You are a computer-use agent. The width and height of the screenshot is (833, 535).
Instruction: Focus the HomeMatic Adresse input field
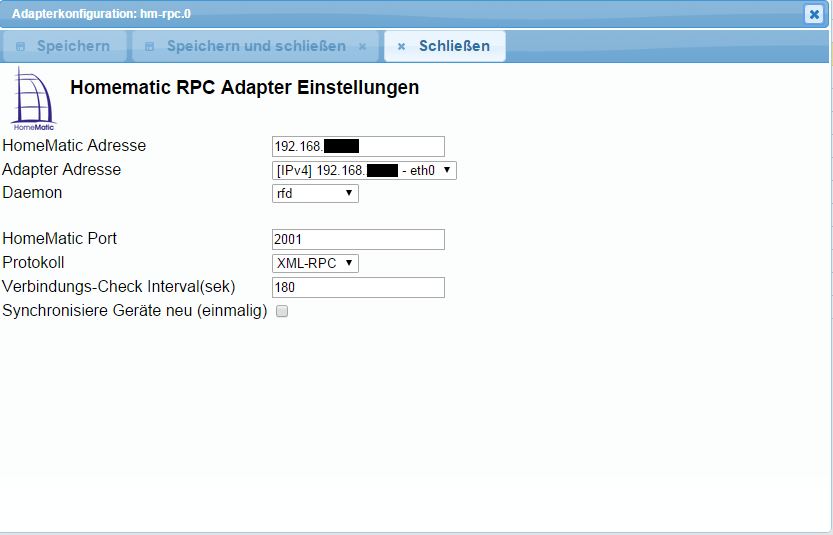pyautogui.click(x=358, y=146)
